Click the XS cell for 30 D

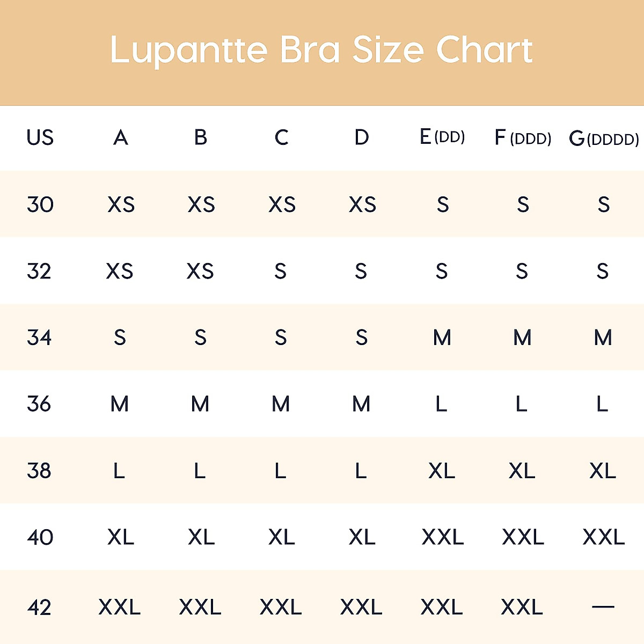(x=362, y=204)
